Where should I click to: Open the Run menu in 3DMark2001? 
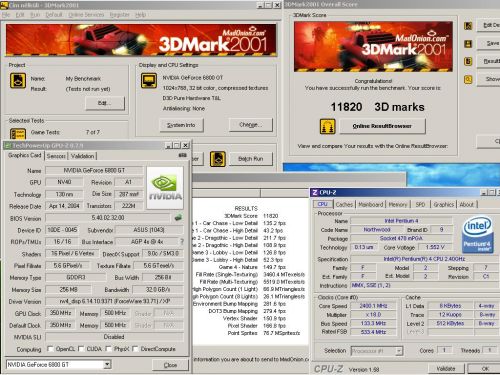point(35,15)
